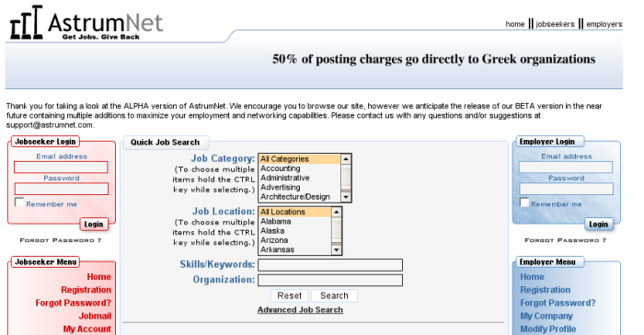
Task: Open Jobmail in the Jobseeker Menu
Action: tap(95, 316)
